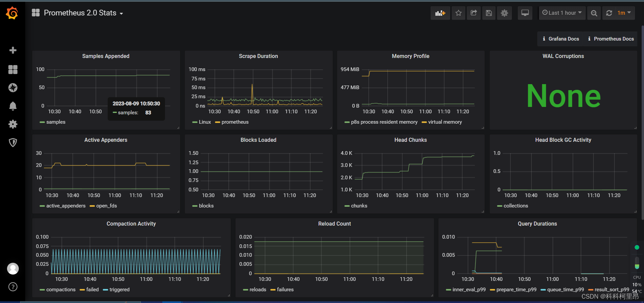644x303 pixels.
Task: Open the WAL Corruptions panel title menu
Action: point(563,56)
